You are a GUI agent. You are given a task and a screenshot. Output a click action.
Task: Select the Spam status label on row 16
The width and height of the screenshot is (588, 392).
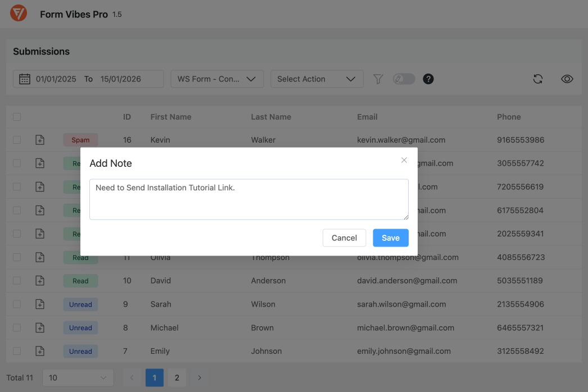point(80,139)
